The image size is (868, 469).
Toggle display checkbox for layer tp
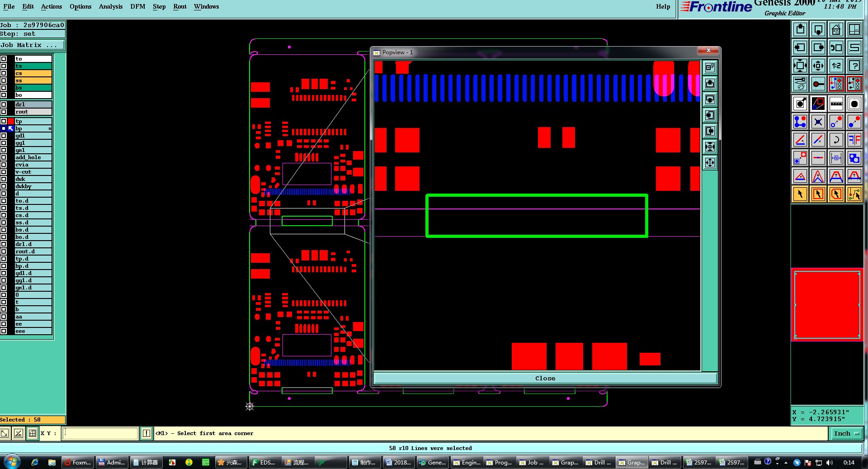4,121
